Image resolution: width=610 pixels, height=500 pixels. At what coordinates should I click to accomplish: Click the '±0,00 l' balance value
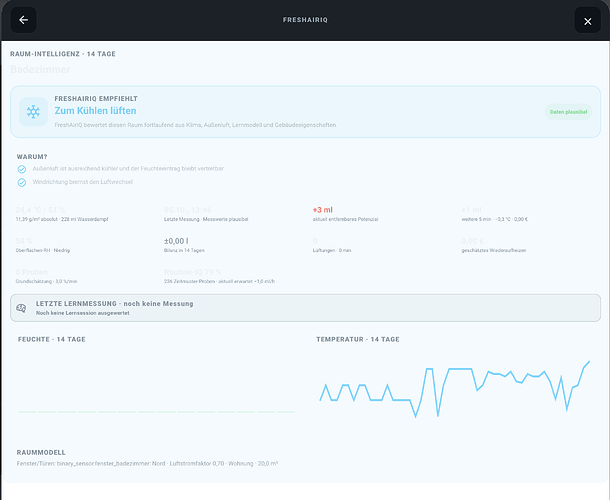click(176, 241)
